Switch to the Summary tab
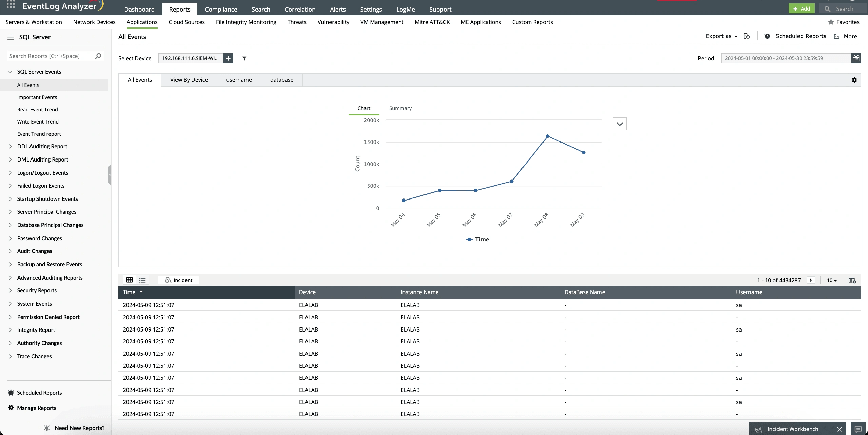The height and width of the screenshot is (435, 868). pyautogui.click(x=400, y=108)
